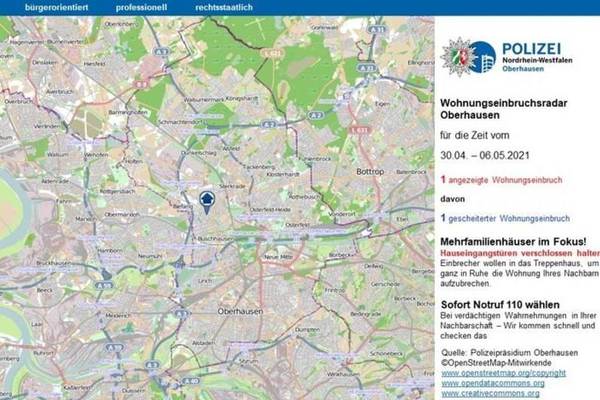Click the blue round police building logo
Image resolution: width=600 pixels, height=400 pixels.
coord(483,57)
